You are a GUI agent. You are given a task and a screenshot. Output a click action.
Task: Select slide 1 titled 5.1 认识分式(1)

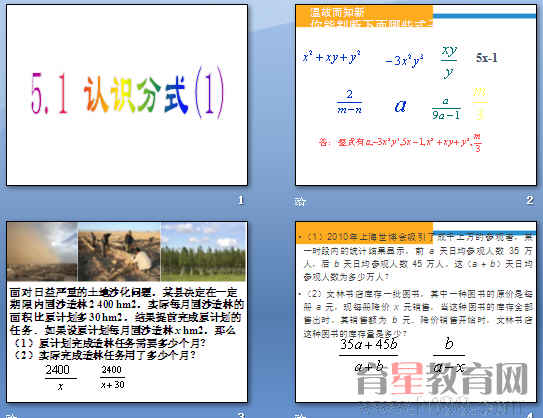(127, 95)
